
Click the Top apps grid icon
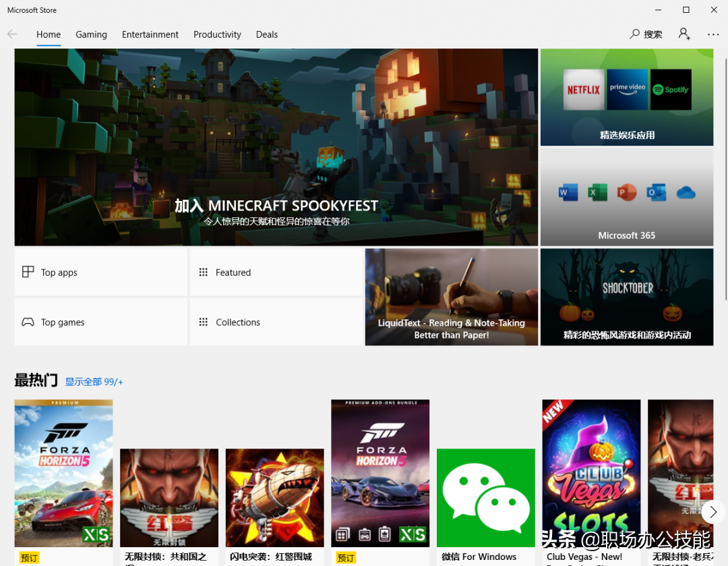click(x=28, y=272)
